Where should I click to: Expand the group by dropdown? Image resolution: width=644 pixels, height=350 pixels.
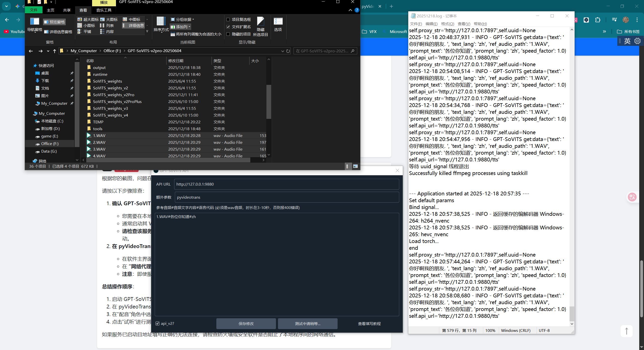tap(183, 20)
